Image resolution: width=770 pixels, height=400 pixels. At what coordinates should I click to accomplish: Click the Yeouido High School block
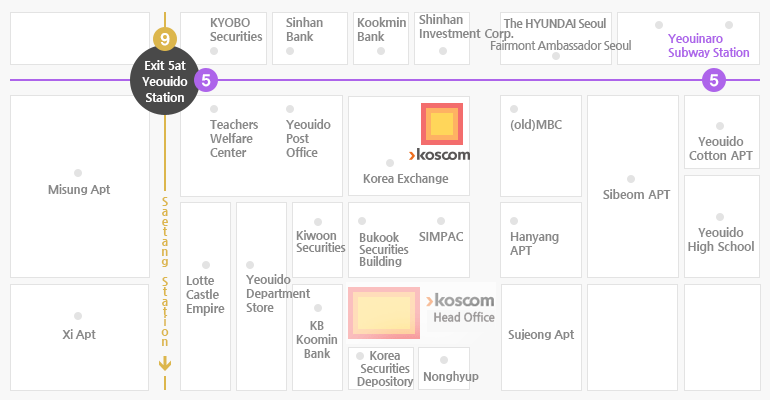point(722,226)
